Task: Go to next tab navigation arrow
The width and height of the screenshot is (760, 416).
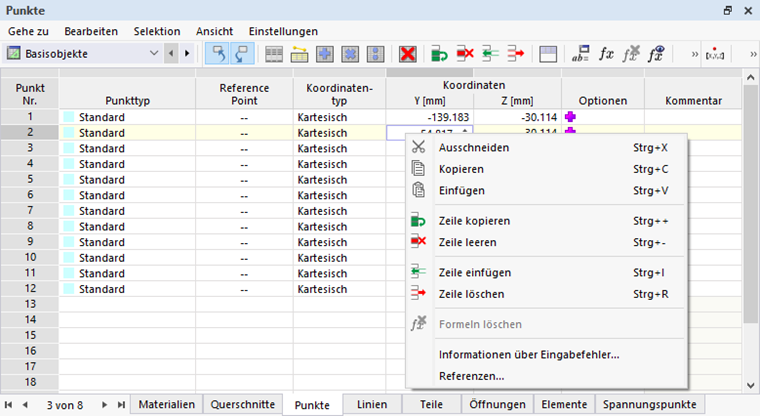Action: pos(104,404)
